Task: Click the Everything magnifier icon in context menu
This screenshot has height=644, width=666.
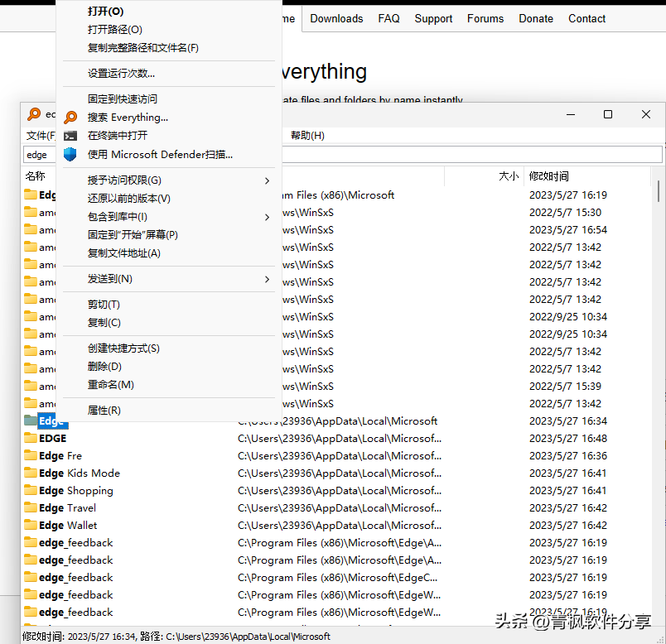Action: click(70, 118)
